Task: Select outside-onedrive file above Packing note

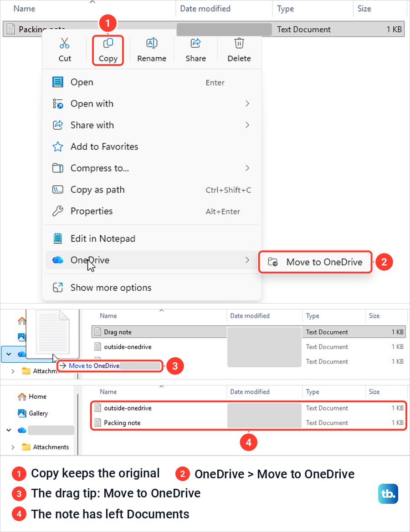Action: 128,408
